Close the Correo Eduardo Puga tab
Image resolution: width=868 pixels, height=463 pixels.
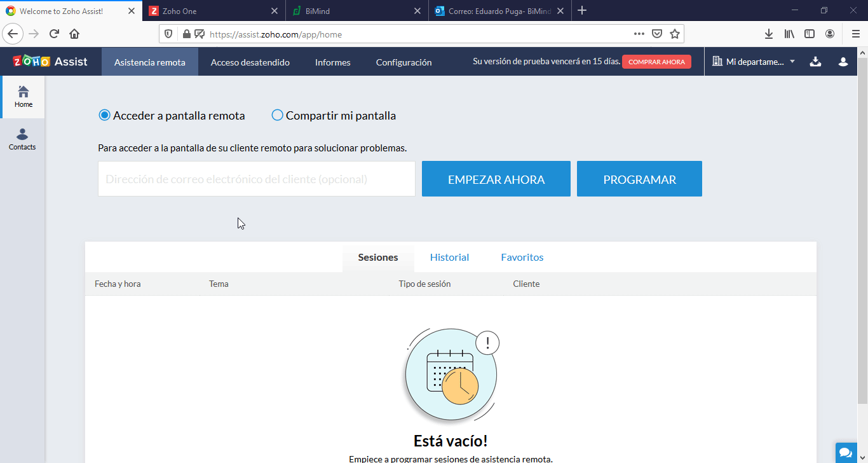point(560,11)
